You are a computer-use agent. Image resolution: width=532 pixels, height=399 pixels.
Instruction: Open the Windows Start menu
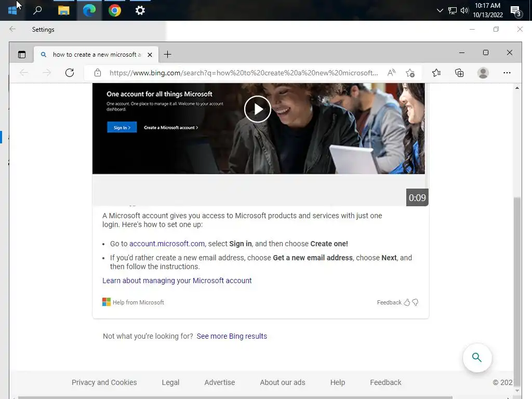[x=12, y=10]
